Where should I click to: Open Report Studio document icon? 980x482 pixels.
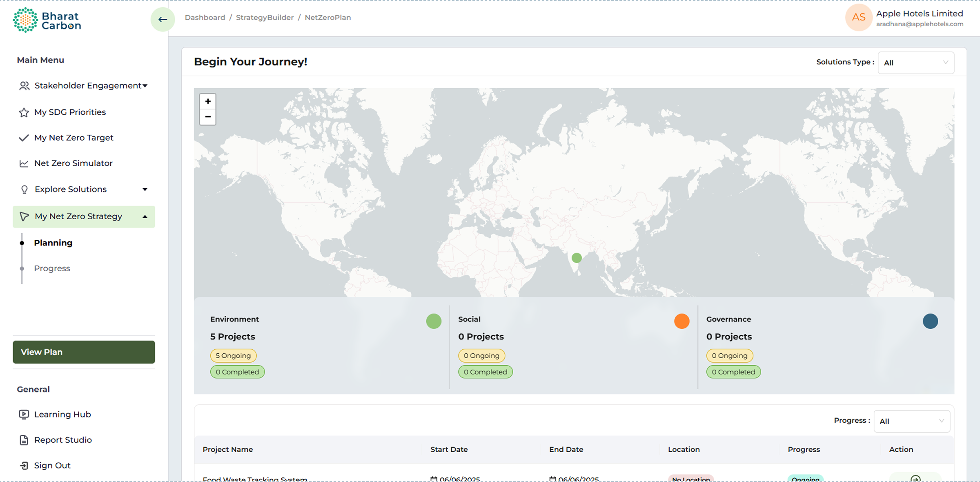tap(24, 440)
